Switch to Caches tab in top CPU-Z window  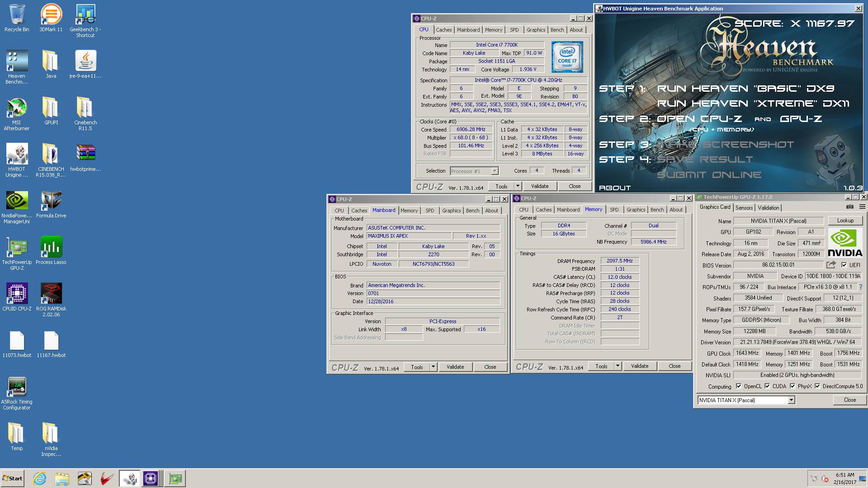(x=444, y=30)
